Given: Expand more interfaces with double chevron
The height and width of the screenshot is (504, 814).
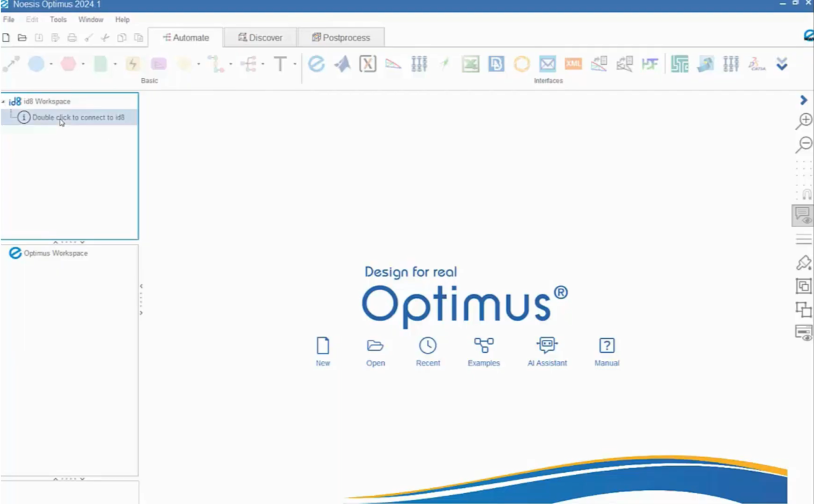Looking at the screenshot, I should pos(782,64).
